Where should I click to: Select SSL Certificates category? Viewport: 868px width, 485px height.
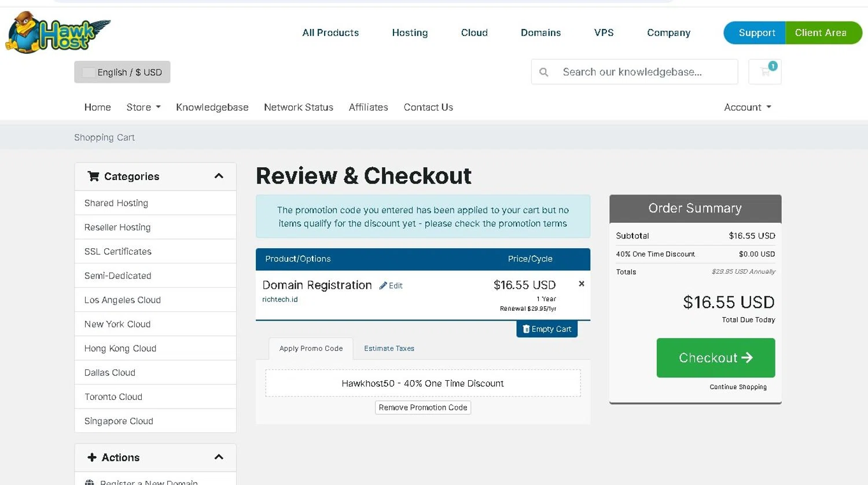(x=155, y=252)
